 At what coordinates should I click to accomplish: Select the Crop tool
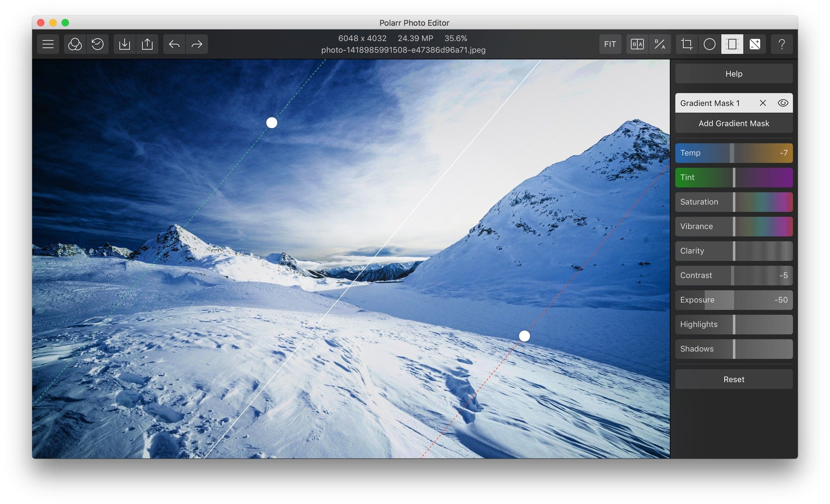(x=687, y=44)
